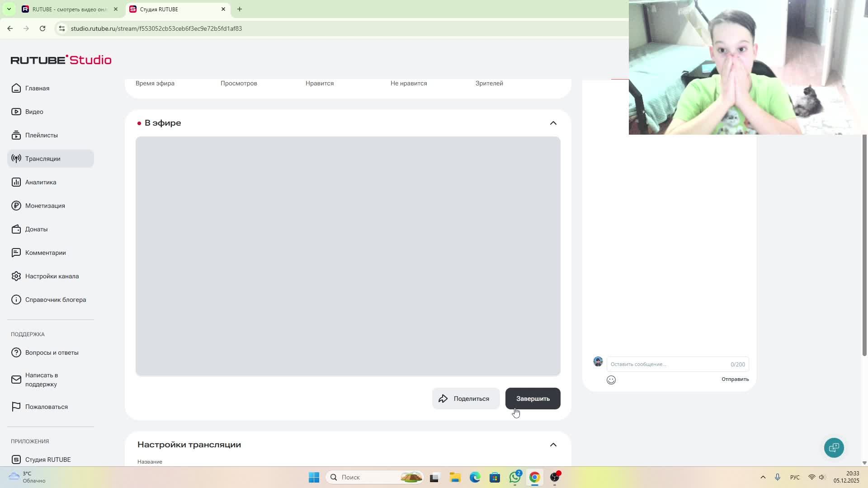Open WhatsApp from the taskbar
868x488 pixels.
click(x=514, y=477)
